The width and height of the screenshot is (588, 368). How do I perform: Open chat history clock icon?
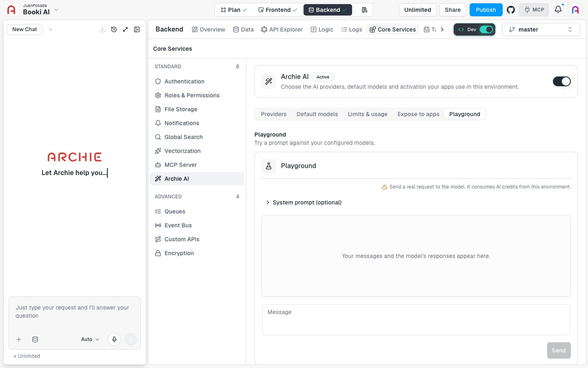tap(114, 29)
